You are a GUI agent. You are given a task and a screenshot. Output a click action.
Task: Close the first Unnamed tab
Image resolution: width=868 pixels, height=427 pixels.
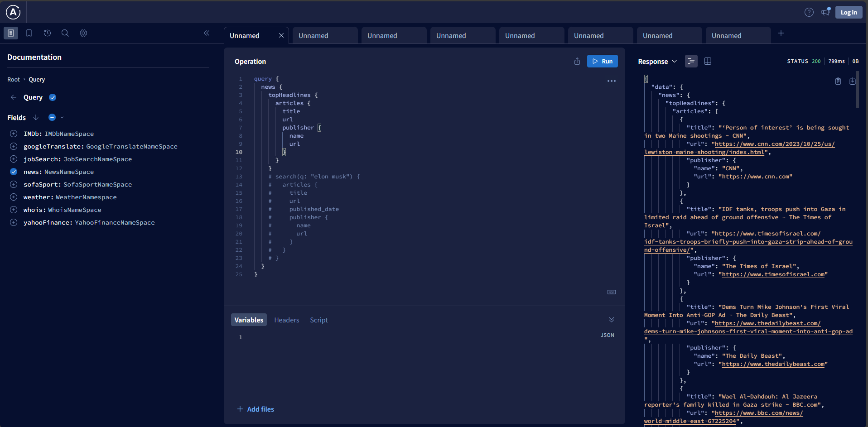point(281,35)
